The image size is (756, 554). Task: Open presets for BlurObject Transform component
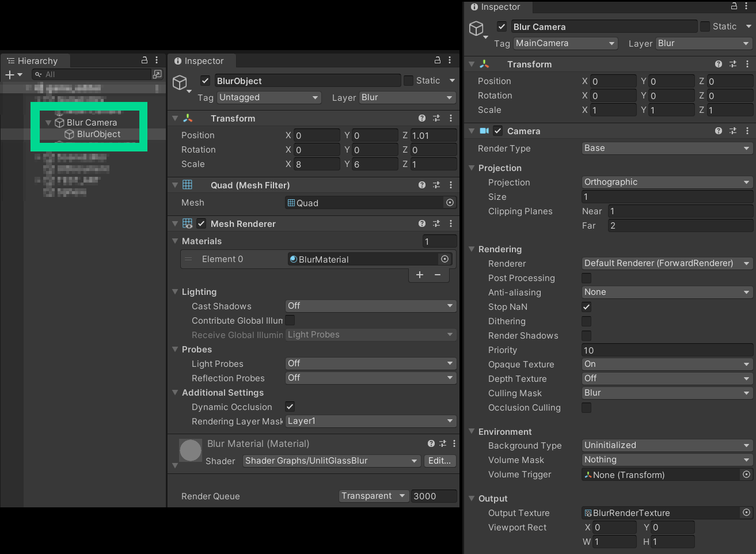click(436, 118)
